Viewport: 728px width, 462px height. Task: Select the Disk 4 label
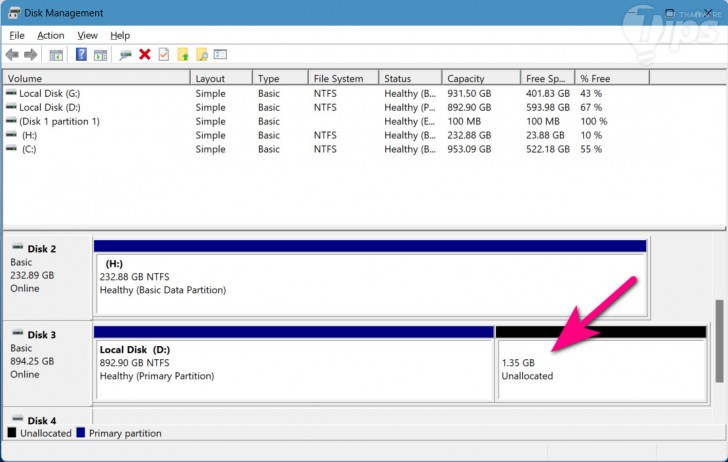pos(42,420)
